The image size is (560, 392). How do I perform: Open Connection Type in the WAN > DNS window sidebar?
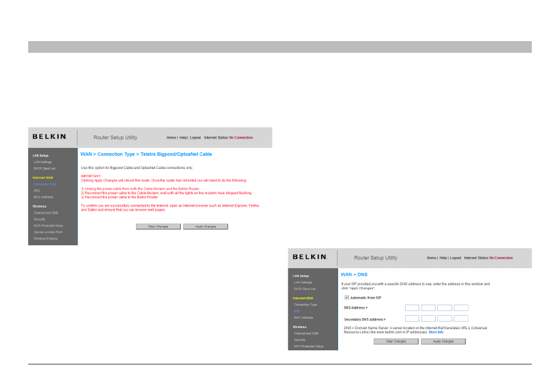pyautogui.click(x=305, y=305)
